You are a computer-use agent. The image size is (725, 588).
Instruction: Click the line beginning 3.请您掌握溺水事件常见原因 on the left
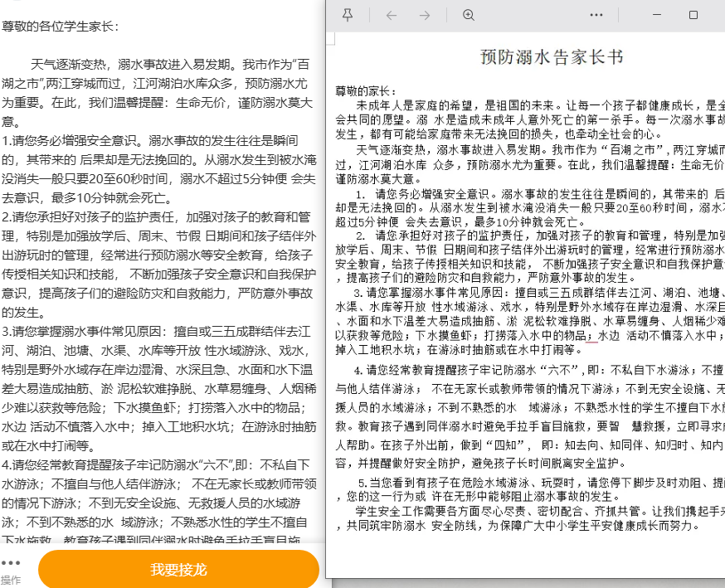156,332
